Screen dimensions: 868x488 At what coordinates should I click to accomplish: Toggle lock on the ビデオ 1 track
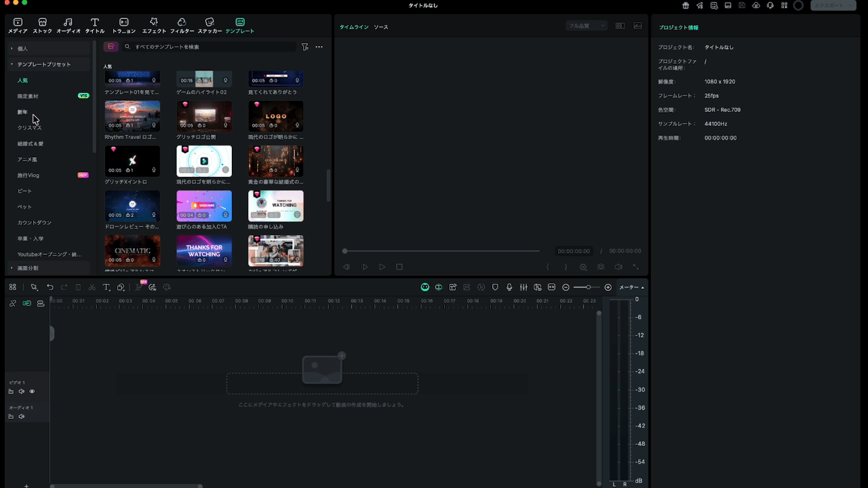11,392
